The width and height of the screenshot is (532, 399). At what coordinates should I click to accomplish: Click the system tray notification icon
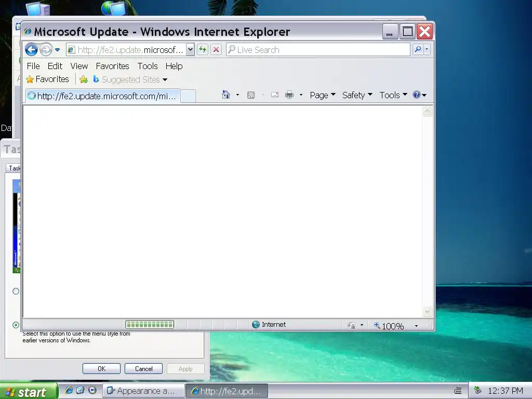coord(478,390)
